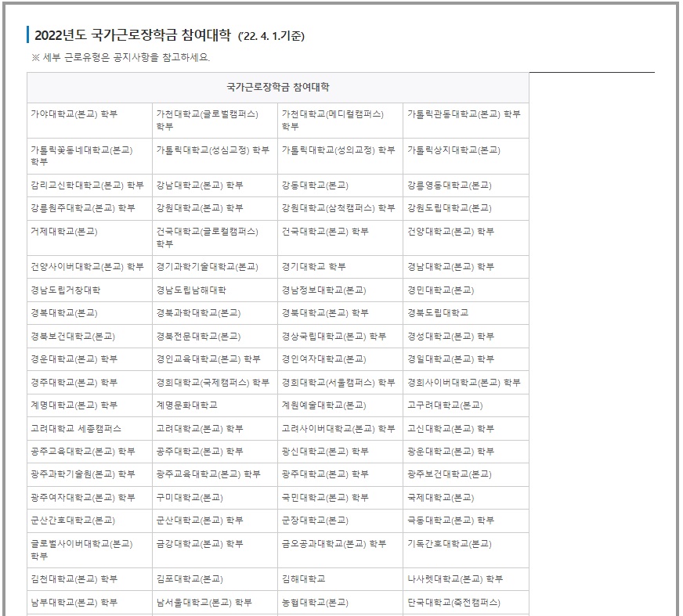Click 경운대학교(본교) 학부
Screen dimensions: 683x616
click(74, 359)
